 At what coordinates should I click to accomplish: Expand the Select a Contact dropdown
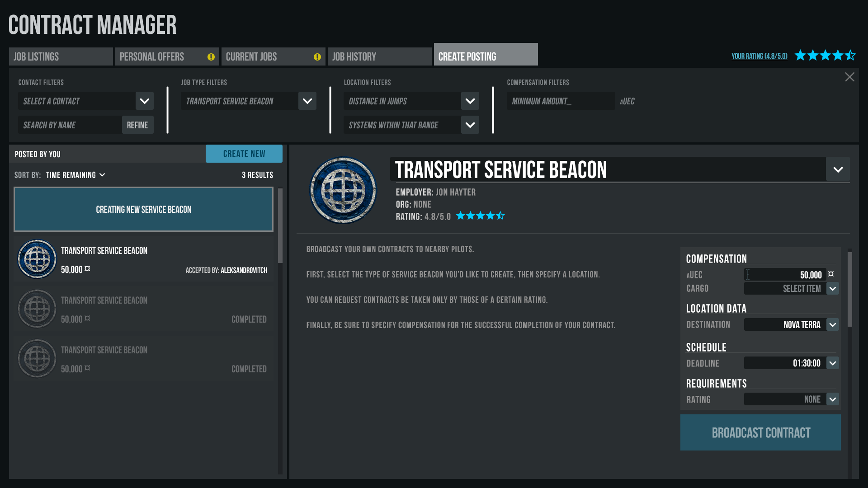pyautogui.click(x=145, y=101)
